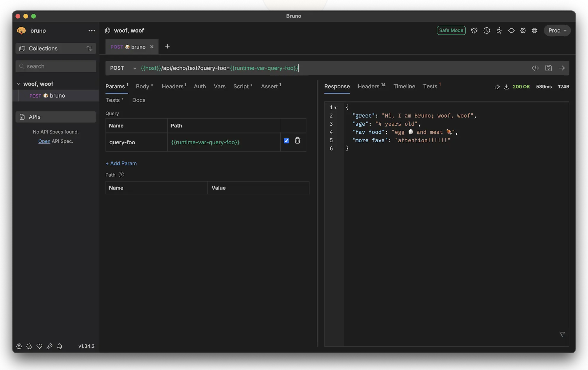
Task: Open collection settings gear in top toolbar
Action: [x=523, y=31]
